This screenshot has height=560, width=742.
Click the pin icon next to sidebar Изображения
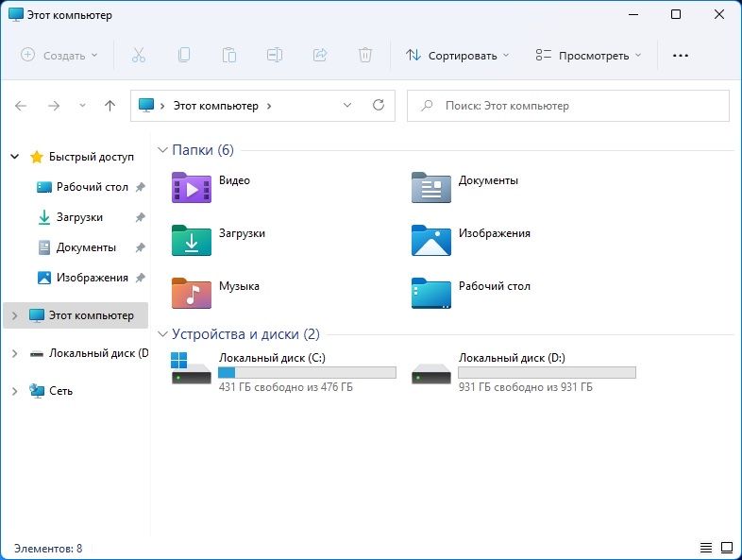[140, 278]
